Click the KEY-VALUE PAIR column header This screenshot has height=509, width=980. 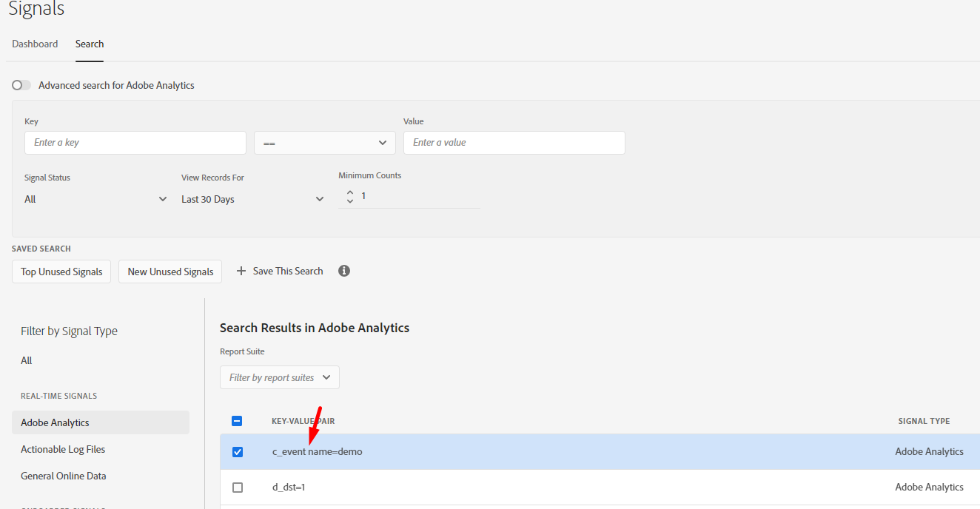pos(303,421)
